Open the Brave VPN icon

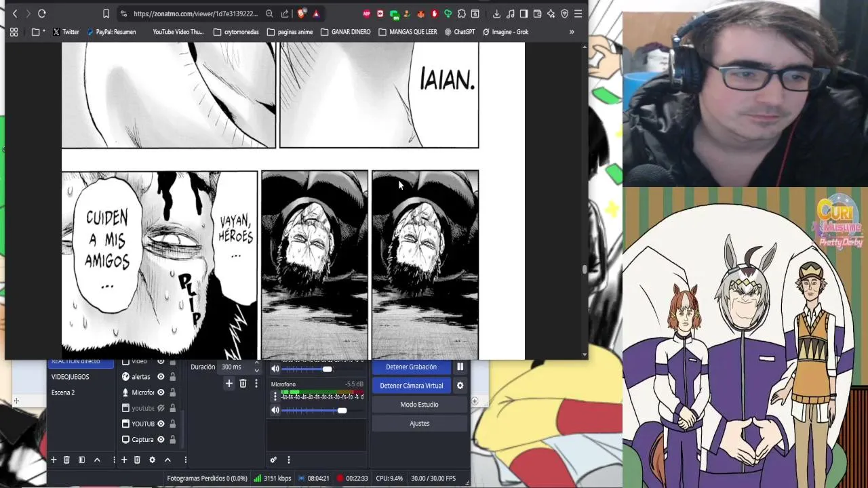coord(564,14)
